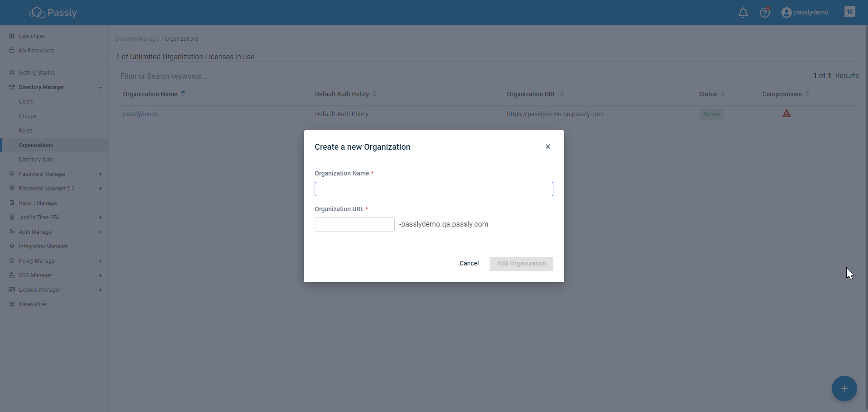Click the '1 of 1 Results' text
This screenshot has width=868, height=412.
(x=836, y=76)
